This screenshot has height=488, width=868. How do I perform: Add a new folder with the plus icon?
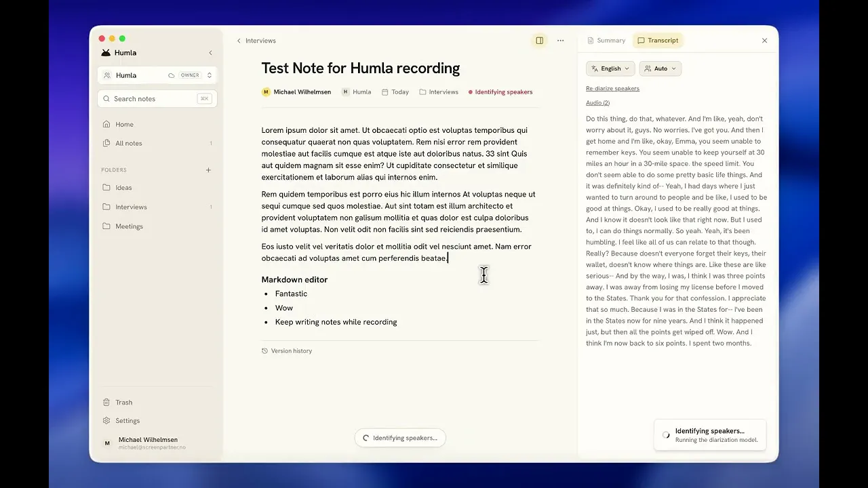point(208,170)
